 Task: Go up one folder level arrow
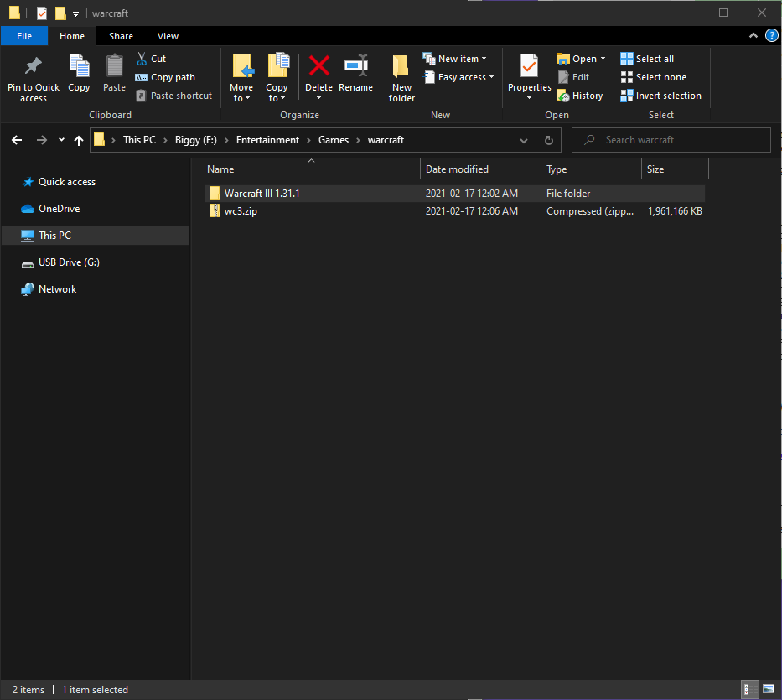78,140
